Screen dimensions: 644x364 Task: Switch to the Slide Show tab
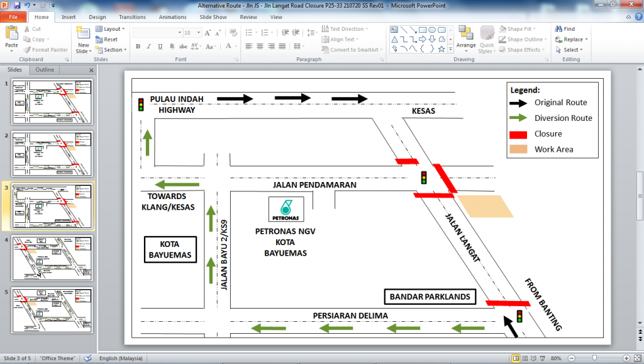point(213,17)
